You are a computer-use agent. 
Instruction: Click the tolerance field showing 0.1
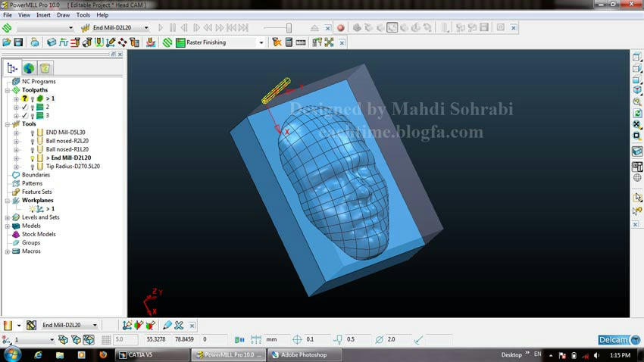click(317, 340)
